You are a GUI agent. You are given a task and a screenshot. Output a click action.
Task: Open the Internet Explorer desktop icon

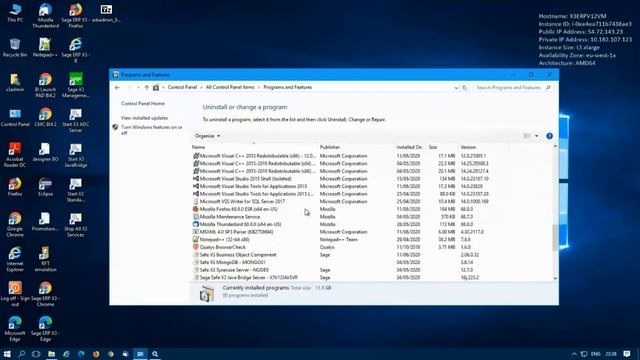(15, 260)
